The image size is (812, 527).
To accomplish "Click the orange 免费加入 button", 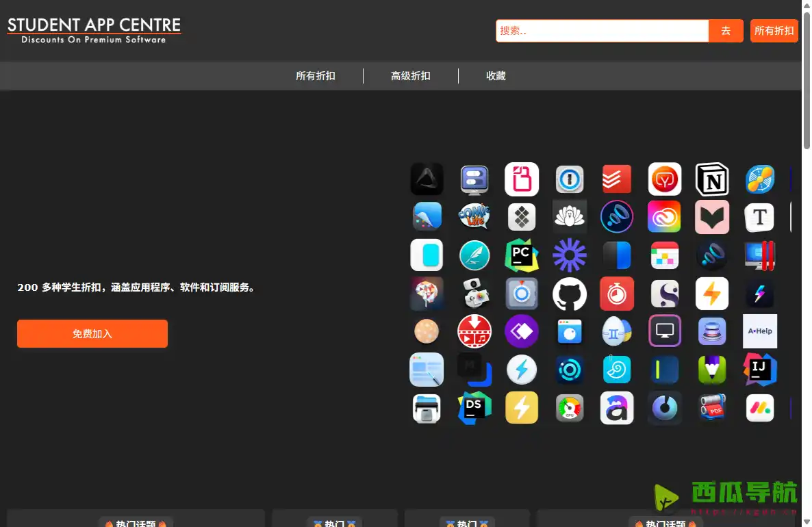I will coord(92,334).
